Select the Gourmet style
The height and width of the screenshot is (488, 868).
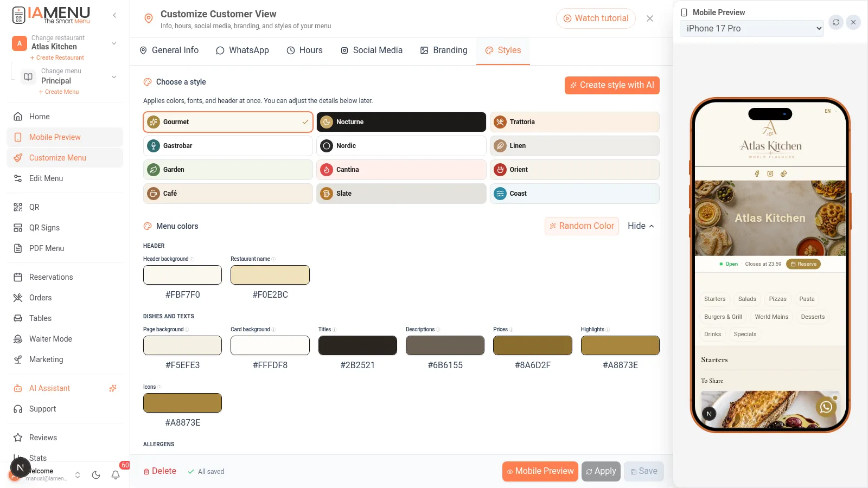pyautogui.click(x=228, y=122)
